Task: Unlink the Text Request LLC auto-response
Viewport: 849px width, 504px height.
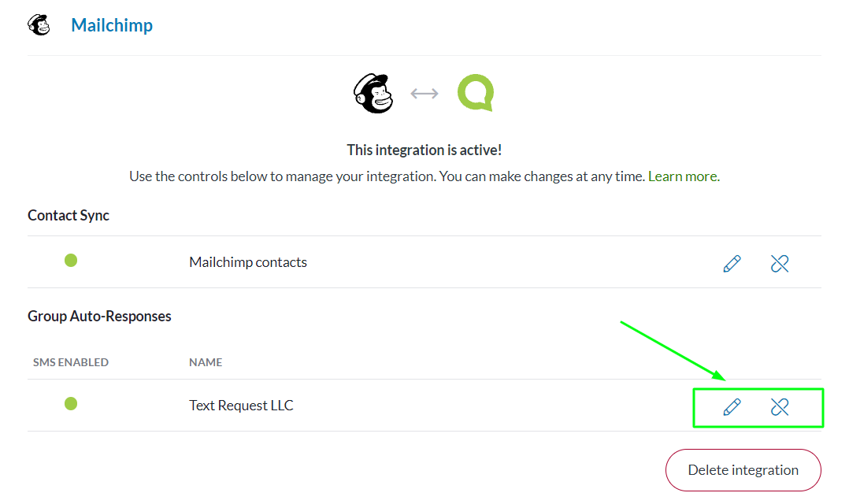Action: click(780, 407)
